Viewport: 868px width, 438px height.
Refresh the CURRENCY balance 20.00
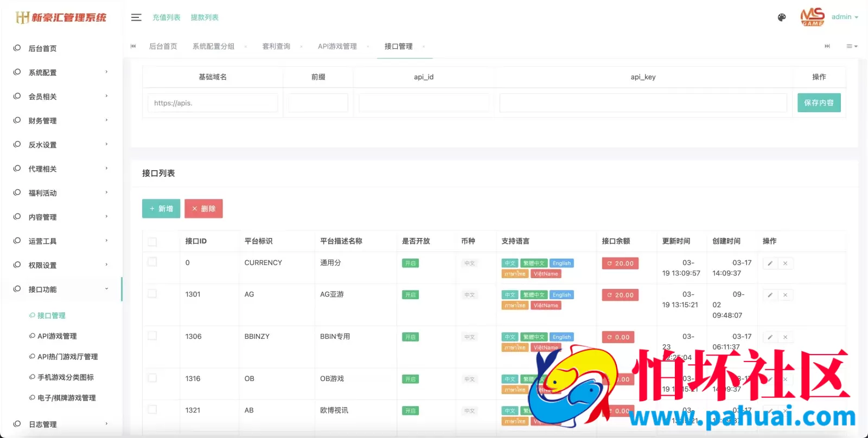tap(620, 263)
